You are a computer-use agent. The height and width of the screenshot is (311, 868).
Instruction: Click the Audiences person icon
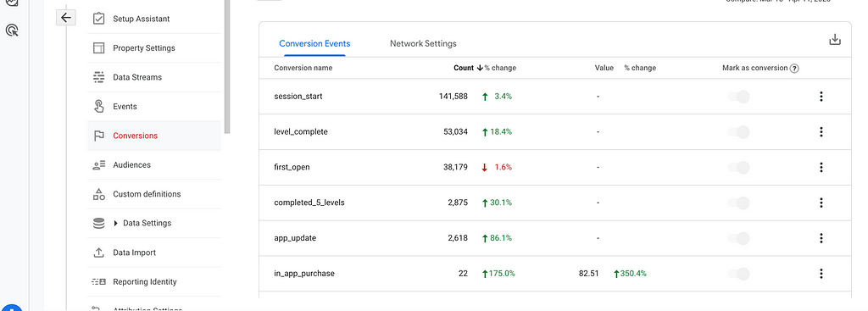tap(98, 165)
